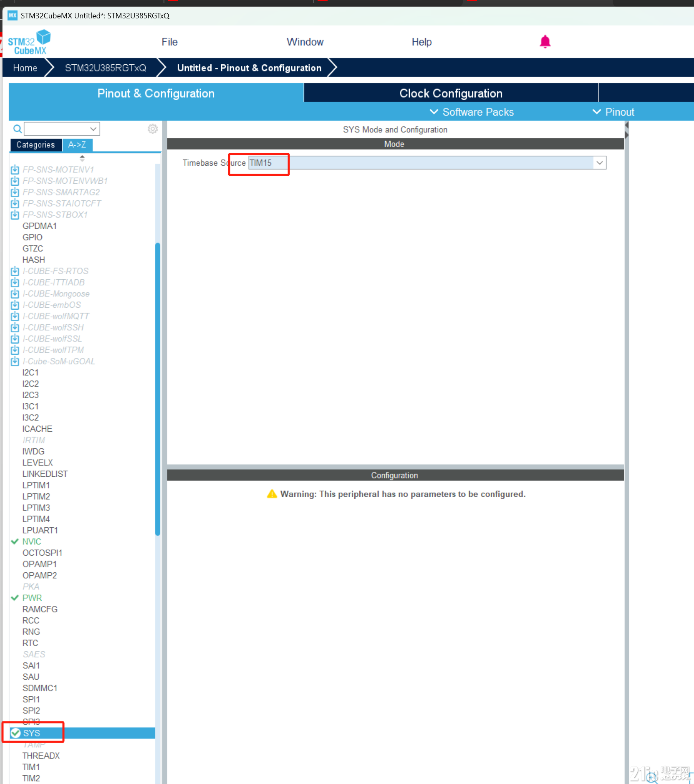The image size is (694, 784).
Task: Click download icon beside I-CUBE-ITTIADB
Action: [15, 282]
